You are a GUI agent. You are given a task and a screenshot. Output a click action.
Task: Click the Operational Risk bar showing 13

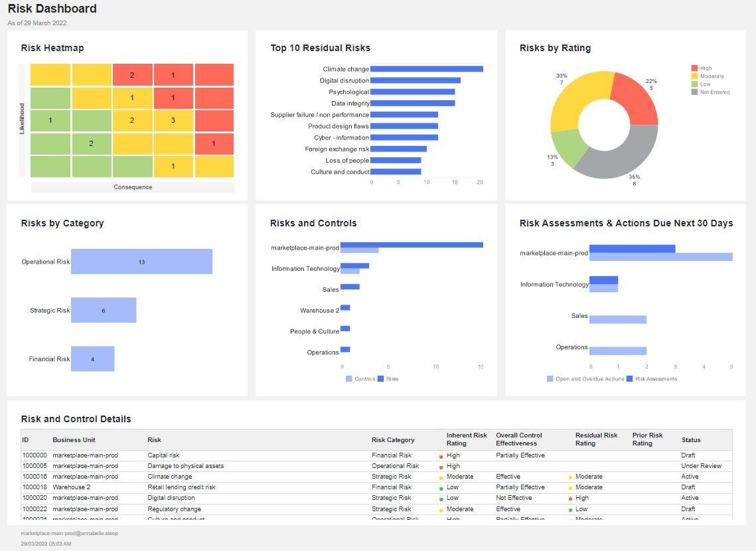(142, 262)
